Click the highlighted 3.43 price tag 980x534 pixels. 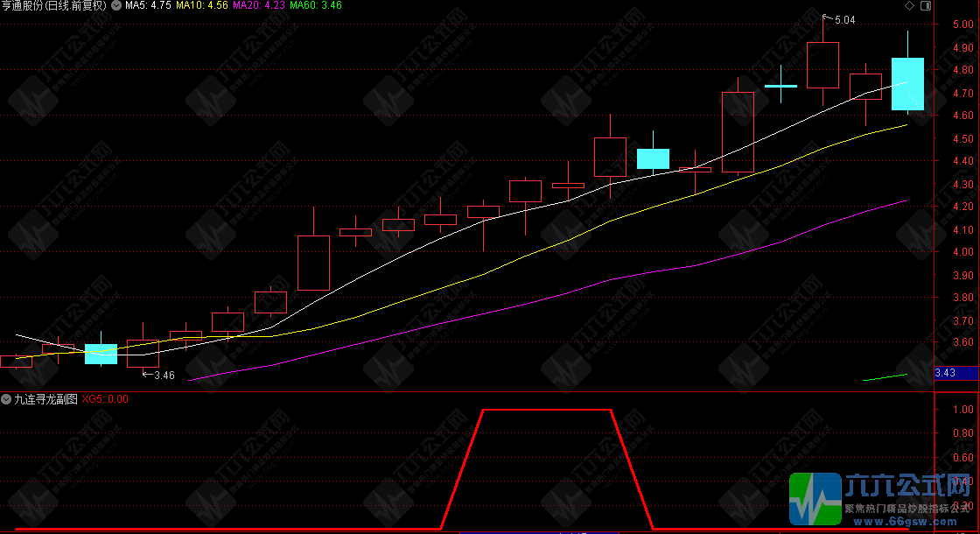coord(956,373)
